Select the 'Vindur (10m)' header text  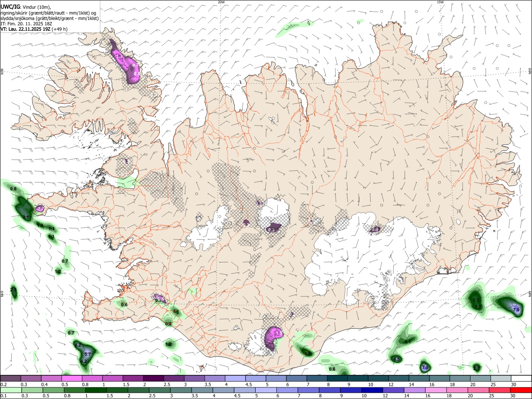coord(36,7)
